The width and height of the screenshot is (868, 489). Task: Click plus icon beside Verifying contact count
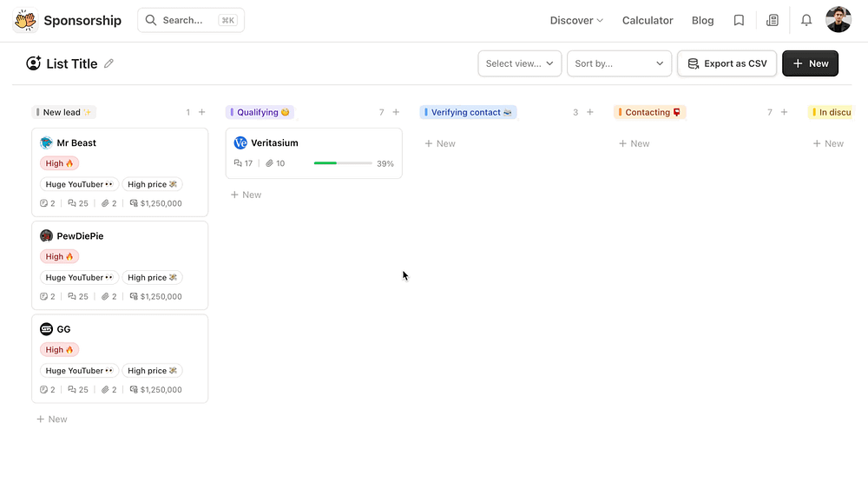click(590, 112)
